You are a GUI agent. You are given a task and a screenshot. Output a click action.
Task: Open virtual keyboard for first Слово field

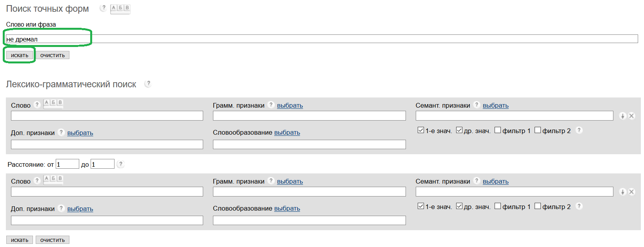coord(53,103)
